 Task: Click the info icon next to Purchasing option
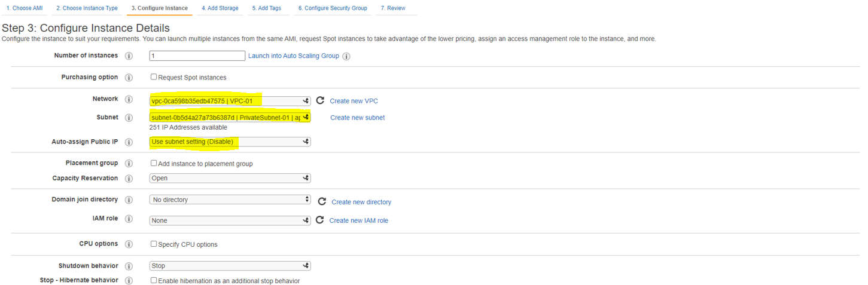[x=129, y=78]
